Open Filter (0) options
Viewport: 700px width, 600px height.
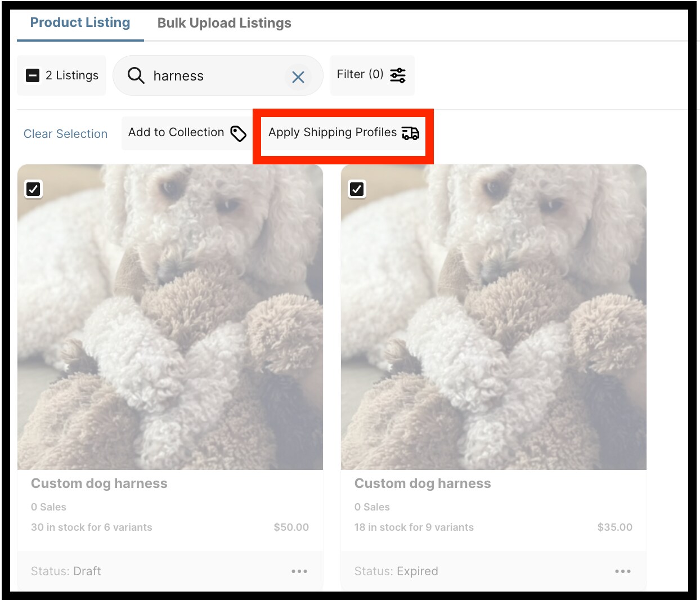click(x=371, y=74)
